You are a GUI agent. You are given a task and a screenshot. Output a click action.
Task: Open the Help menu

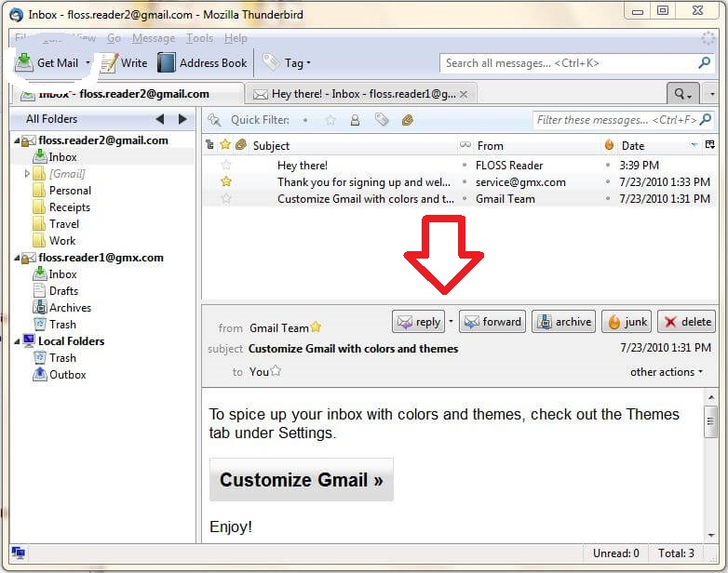236,38
